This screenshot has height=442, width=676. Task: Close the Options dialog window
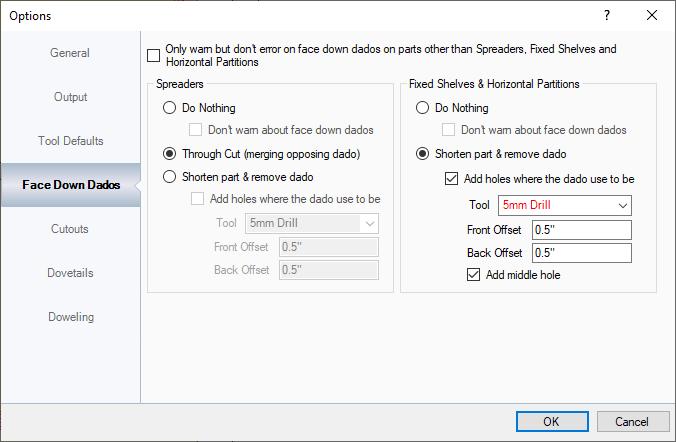click(652, 15)
